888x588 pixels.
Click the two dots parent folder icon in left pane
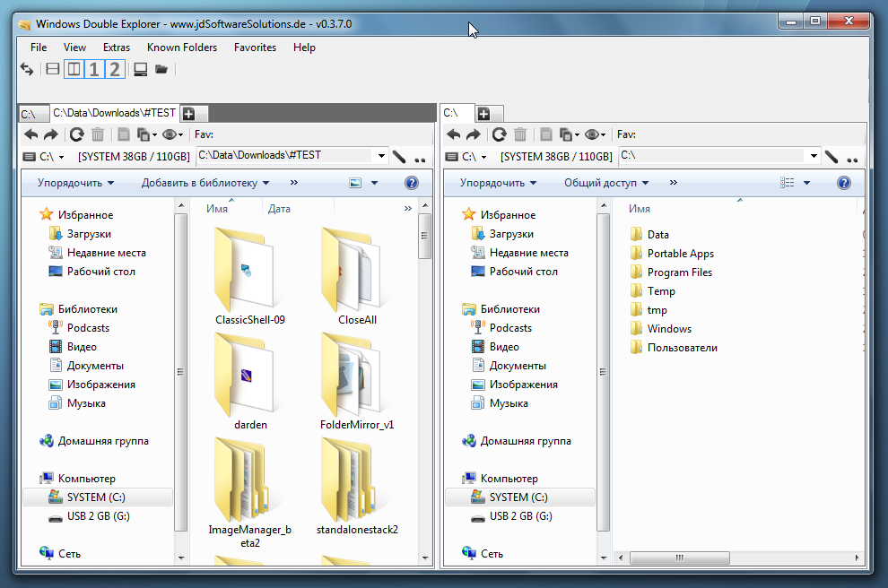[x=420, y=160]
